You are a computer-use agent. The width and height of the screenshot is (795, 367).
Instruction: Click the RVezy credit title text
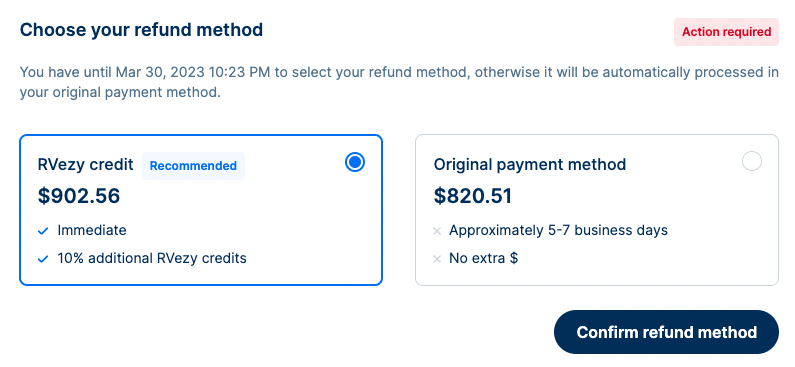click(86, 164)
